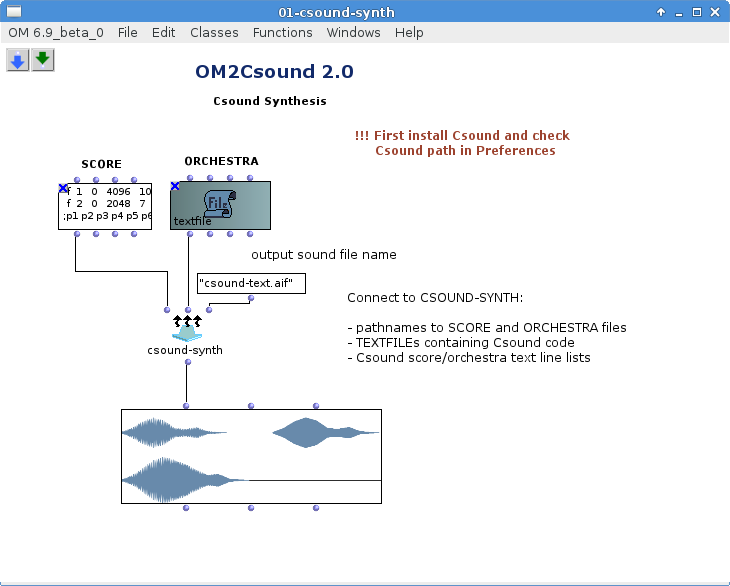The image size is (730, 586).
Task: Click the middle input of csound-synth
Action: 188,310
